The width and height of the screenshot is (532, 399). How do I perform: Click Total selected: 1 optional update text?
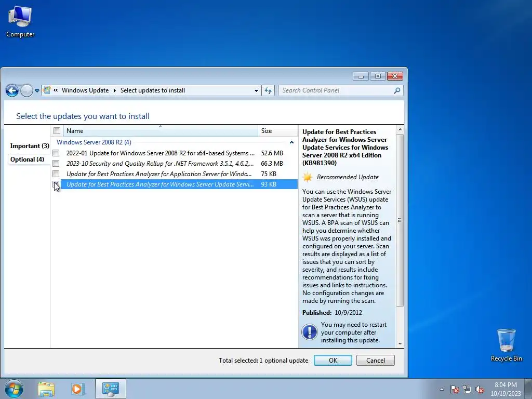click(x=263, y=361)
